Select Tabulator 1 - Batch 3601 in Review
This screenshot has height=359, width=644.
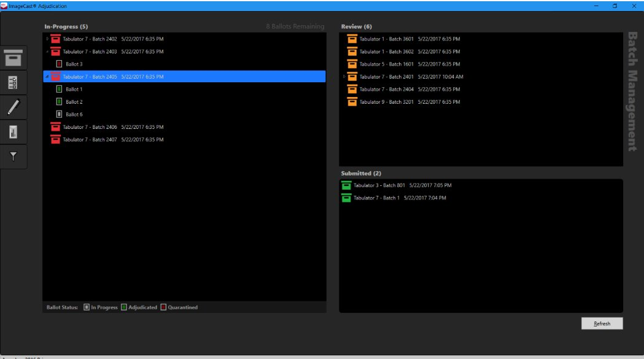[409, 39]
